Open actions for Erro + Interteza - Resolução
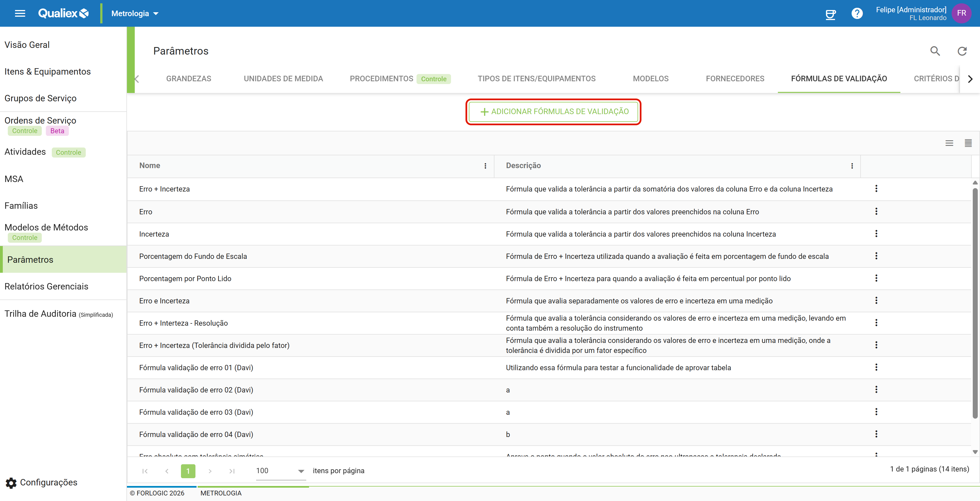 (876, 323)
